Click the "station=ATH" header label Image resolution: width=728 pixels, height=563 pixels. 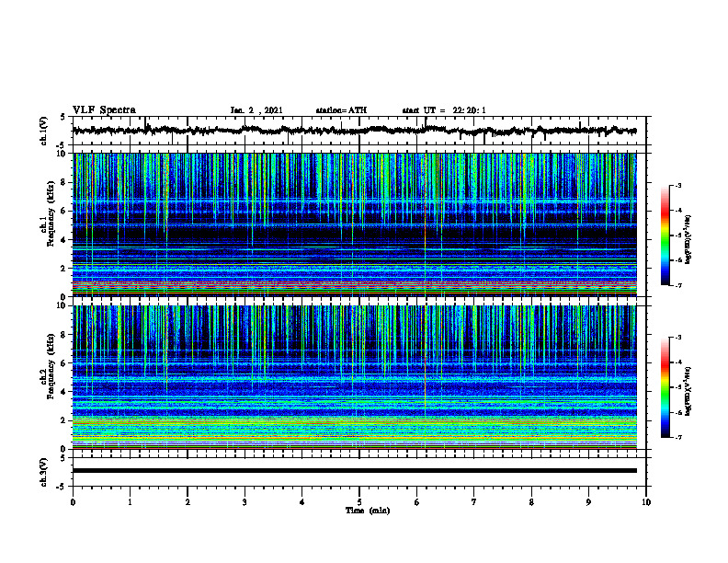[341, 110]
